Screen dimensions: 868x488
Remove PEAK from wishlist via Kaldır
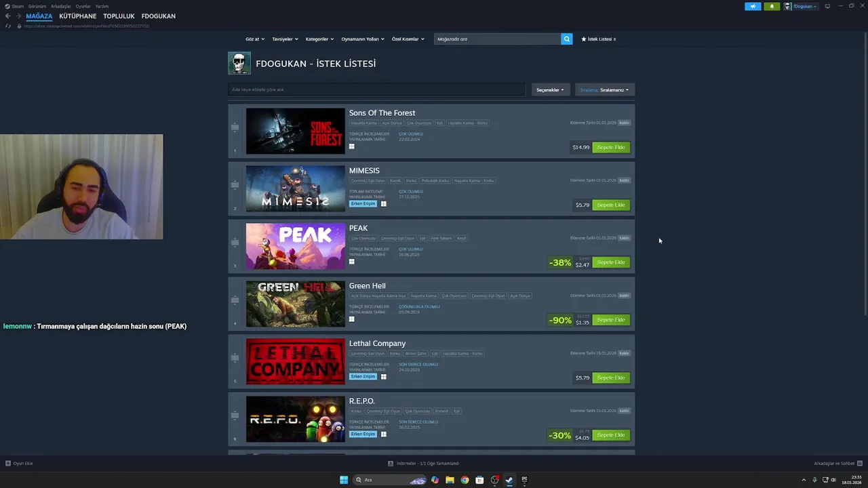click(x=625, y=238)
